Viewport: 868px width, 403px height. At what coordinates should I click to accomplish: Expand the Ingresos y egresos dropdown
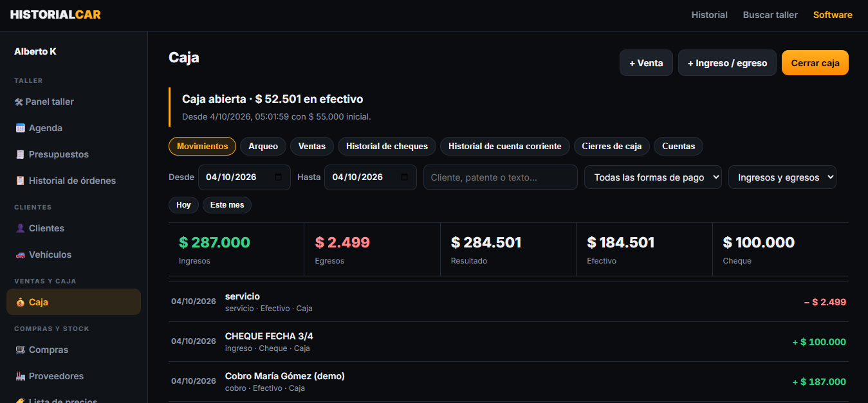782,177
